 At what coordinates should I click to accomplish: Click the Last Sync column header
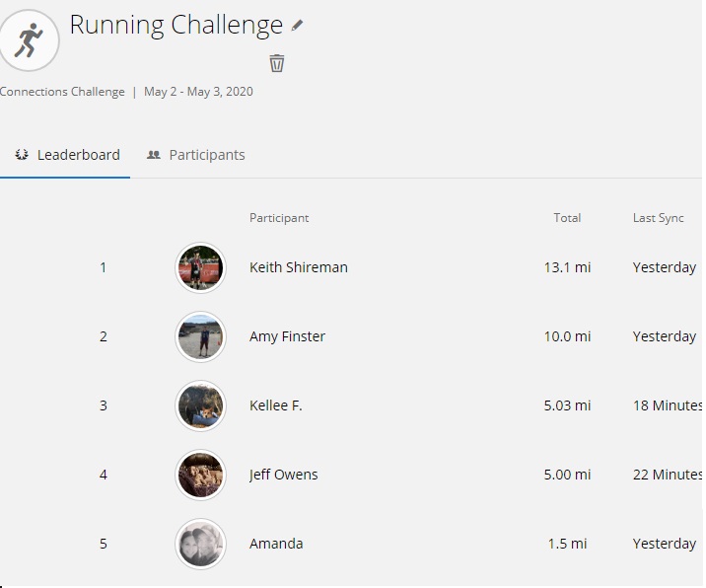[659, 218]
